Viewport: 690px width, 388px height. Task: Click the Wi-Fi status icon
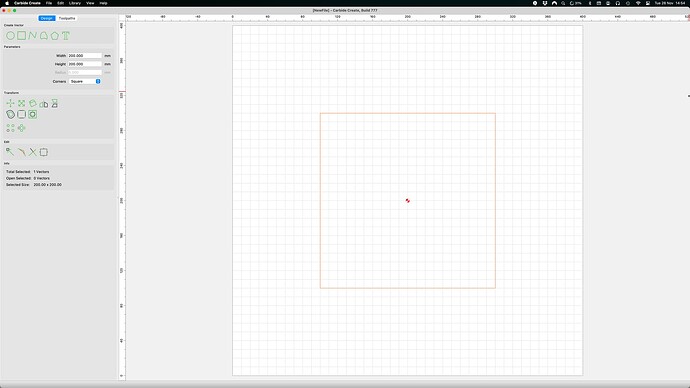click(x=638, y=3)
